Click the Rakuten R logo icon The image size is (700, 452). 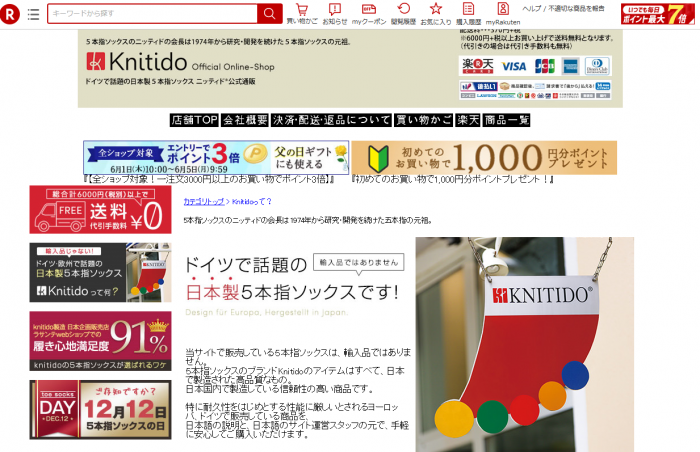10,14
